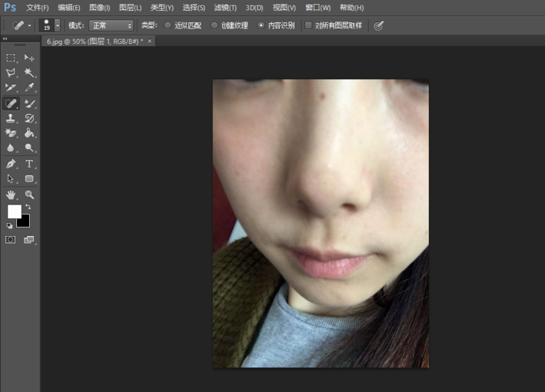Swap foreground and background colors
The height and width of the screenshot is (392, 545).
(28, 207)
